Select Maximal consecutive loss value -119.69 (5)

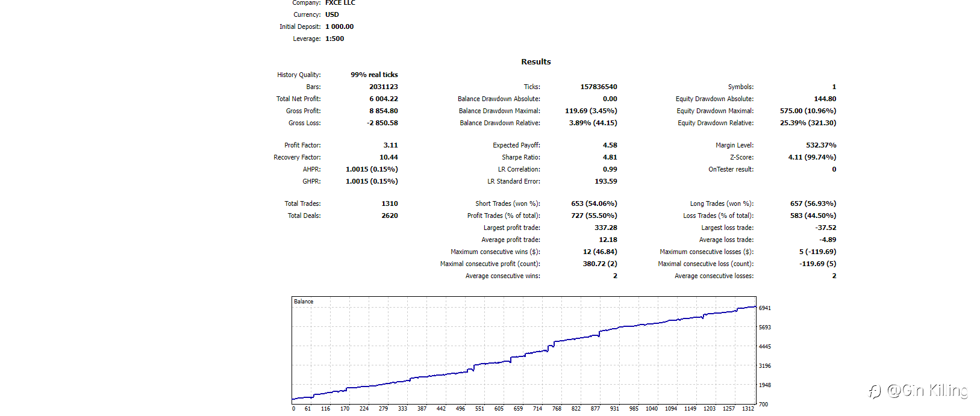click(x=818, y=264)
